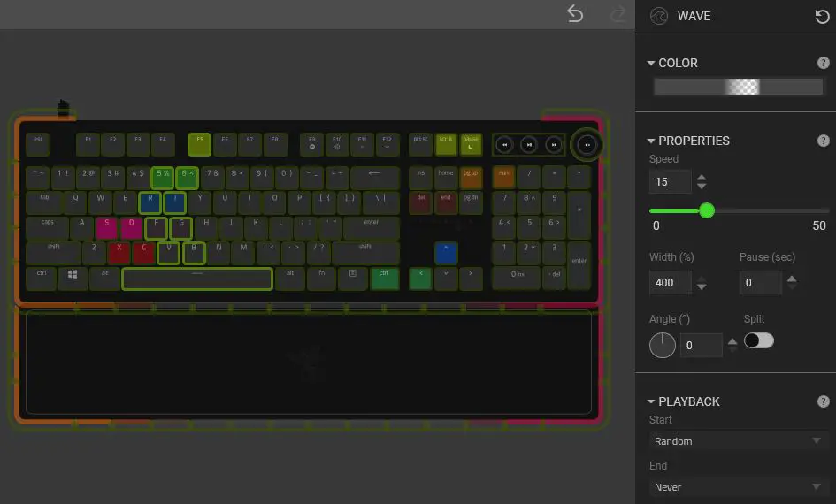This screenshot has height=504, width=836.
Task: Increase the Speed value with up arrow
Action: [702, 178]
